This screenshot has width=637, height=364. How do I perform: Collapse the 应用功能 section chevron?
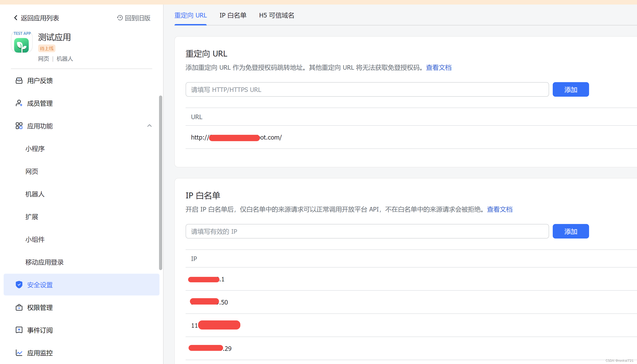click(149, 126)
